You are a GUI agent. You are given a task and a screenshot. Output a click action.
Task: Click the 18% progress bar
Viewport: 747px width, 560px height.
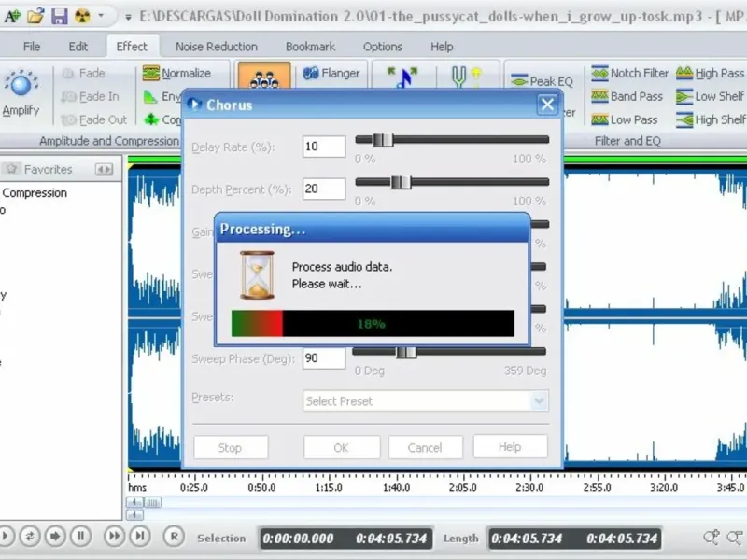[x=373, y=324]
